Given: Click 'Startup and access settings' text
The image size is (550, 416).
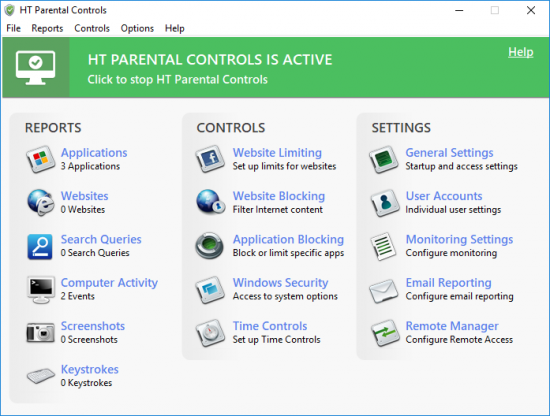Looking at the screenshot, I should pos(461,166).
